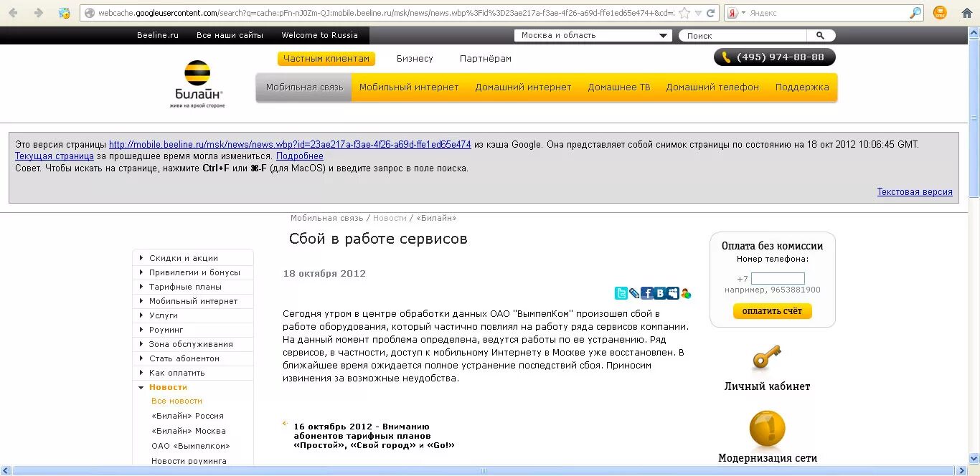The image size is (980, 476).
Task: Expand «Услуги» sidebar item
Action: pyautogui.click(x=163, y=315)
